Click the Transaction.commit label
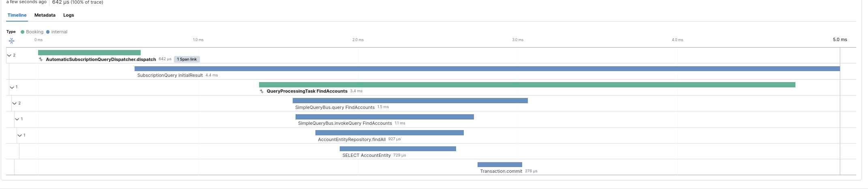The image size is (868, 189). point(501,171)
